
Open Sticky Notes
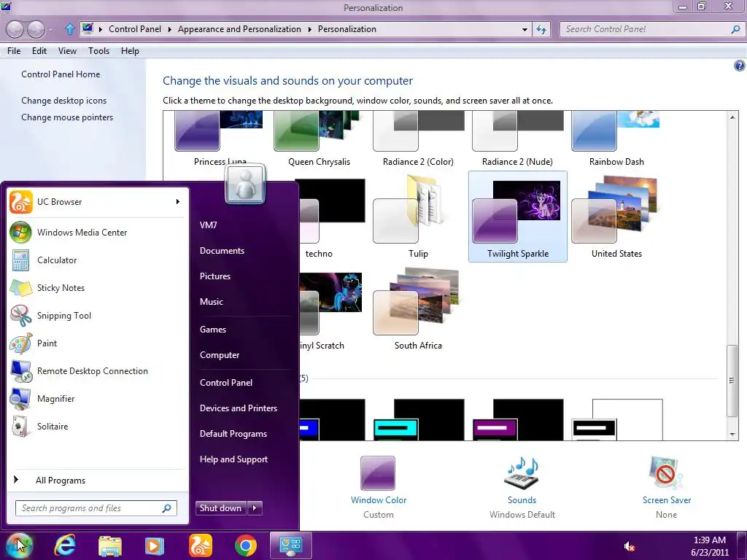click(96, 287)
